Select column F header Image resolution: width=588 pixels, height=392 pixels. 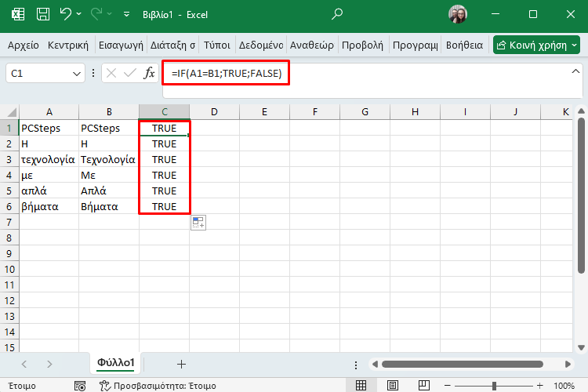click(315, 112)
